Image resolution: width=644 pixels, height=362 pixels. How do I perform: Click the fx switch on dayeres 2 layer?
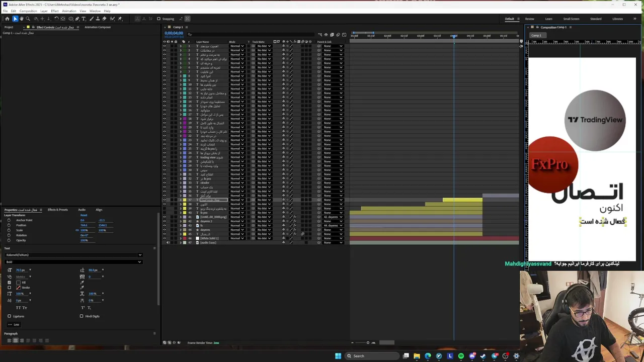(x=295, y=221)
